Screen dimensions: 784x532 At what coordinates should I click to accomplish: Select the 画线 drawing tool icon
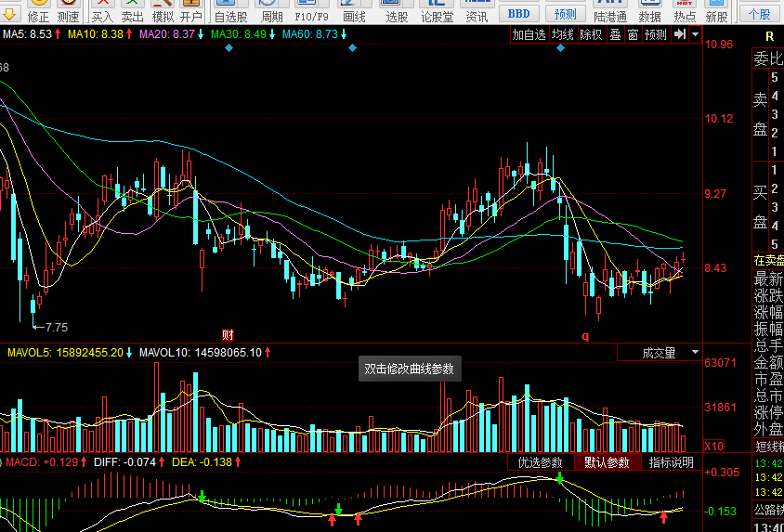354,11
